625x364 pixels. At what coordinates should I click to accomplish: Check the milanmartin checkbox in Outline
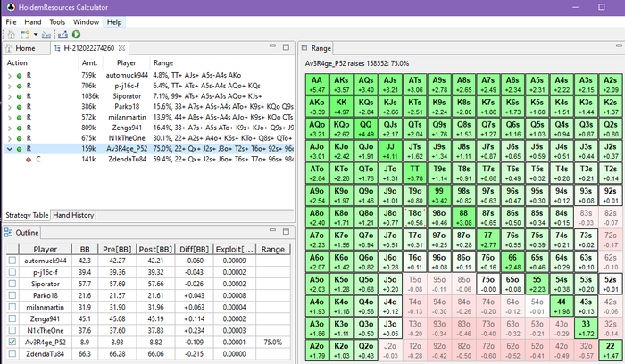(x=12, y=307)
